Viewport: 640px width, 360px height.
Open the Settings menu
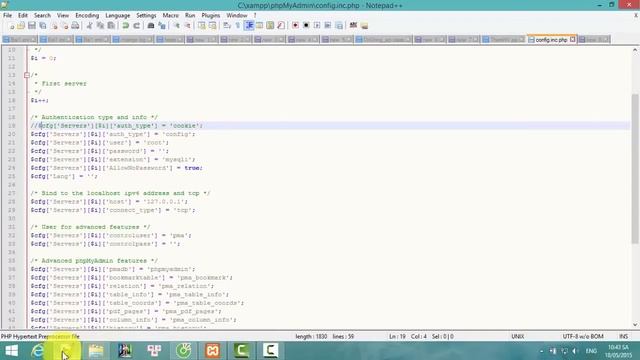146,16
